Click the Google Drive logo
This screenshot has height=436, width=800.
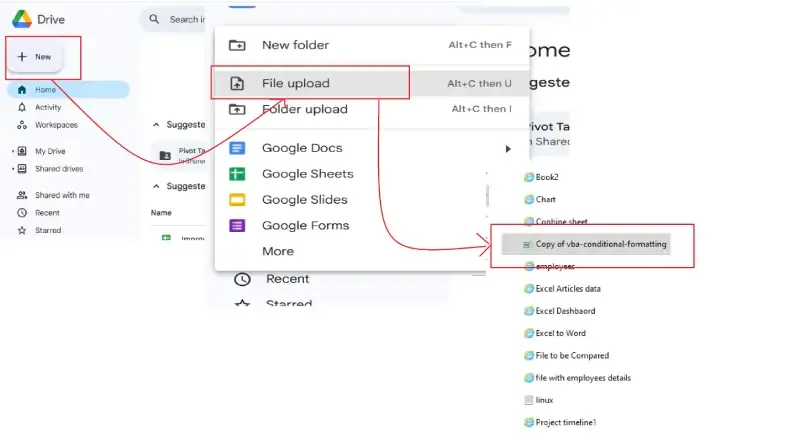(22, 18)
